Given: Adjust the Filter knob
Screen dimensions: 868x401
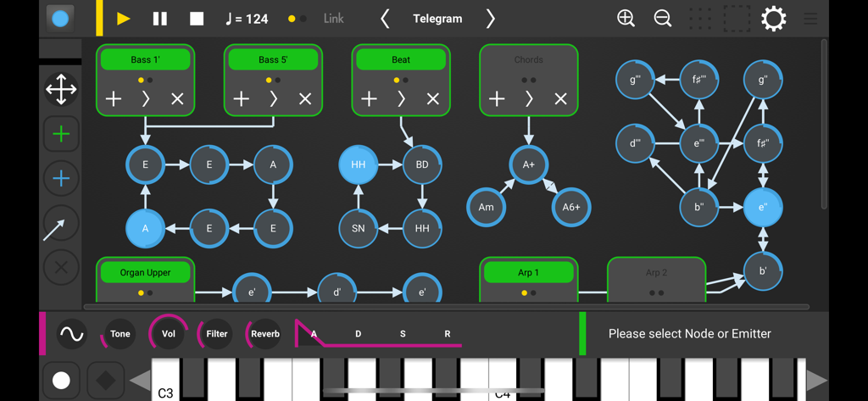Looking at the screenshot, I should click(x=216, y=334).
